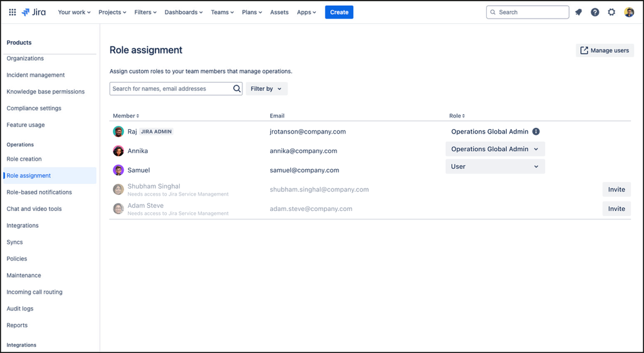Open Syncs settings
Viewport: 644px width, 353px height.
click(15, 242)
